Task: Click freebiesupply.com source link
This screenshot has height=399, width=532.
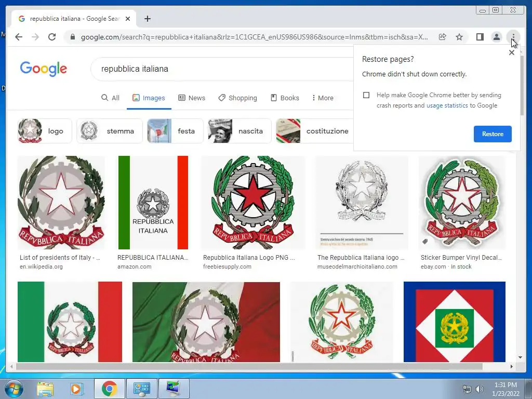Action: tap(227, 267)
